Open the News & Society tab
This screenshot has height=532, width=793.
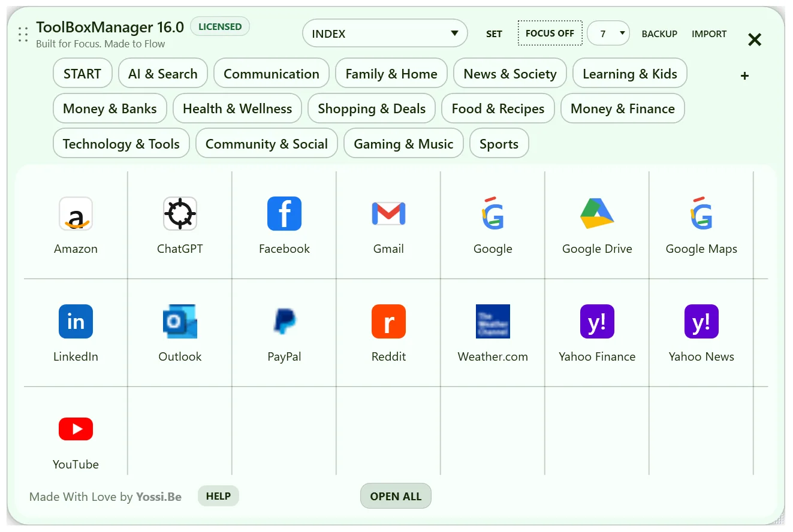(x=510, y=74)
